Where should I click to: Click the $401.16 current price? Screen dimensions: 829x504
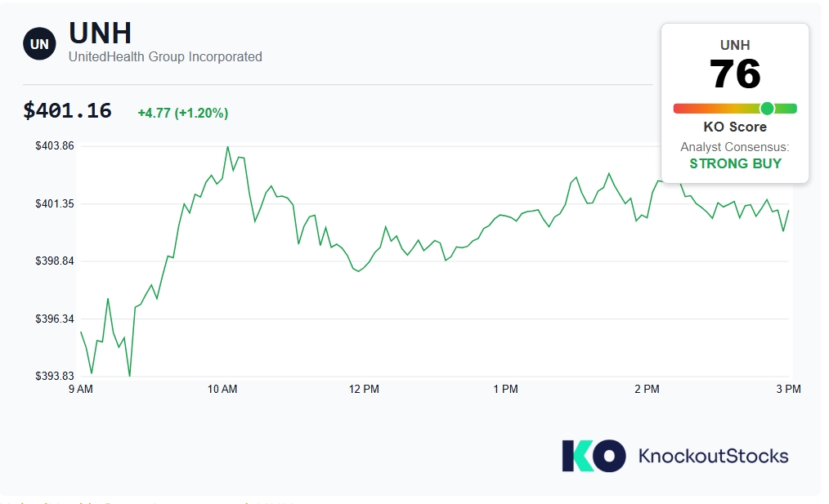pyautogui.click(x=67, y=111)
